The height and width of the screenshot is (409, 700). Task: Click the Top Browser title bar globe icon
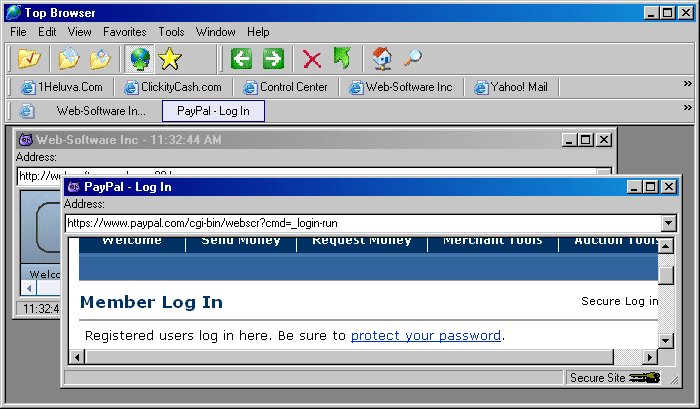pyautogui.click(x=13, y=13)
